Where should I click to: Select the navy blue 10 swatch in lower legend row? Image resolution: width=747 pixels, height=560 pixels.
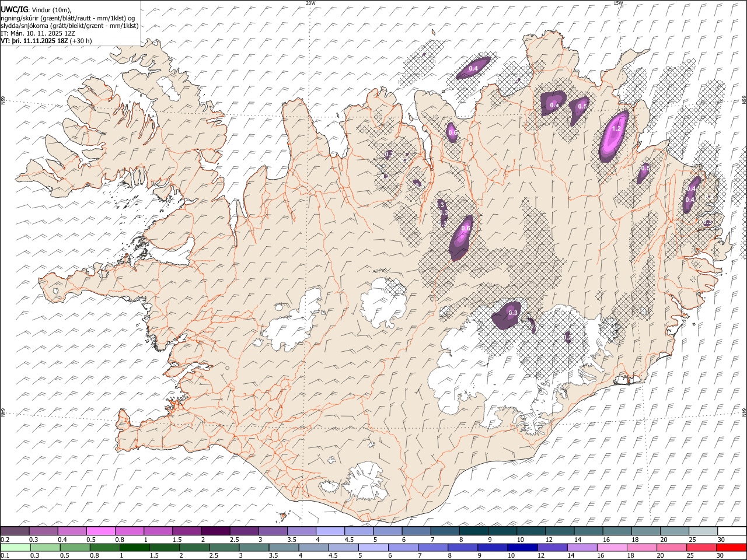click(522, 547)
